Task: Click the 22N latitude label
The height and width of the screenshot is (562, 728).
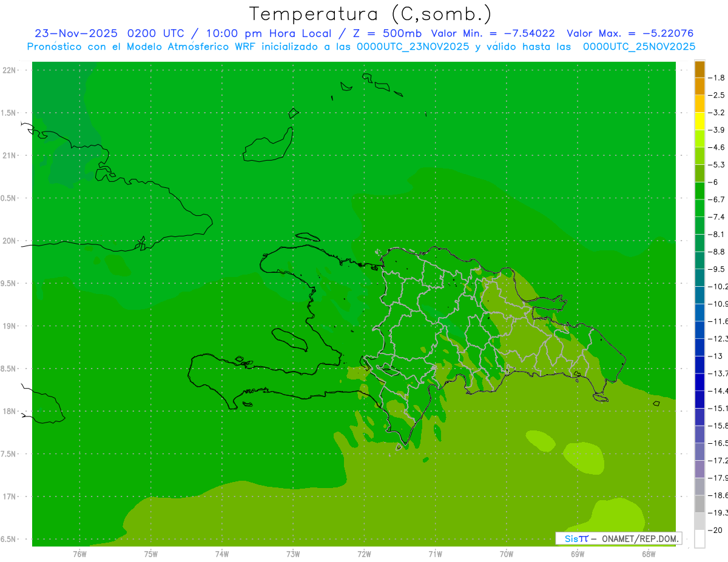Action: click(9, 70)
